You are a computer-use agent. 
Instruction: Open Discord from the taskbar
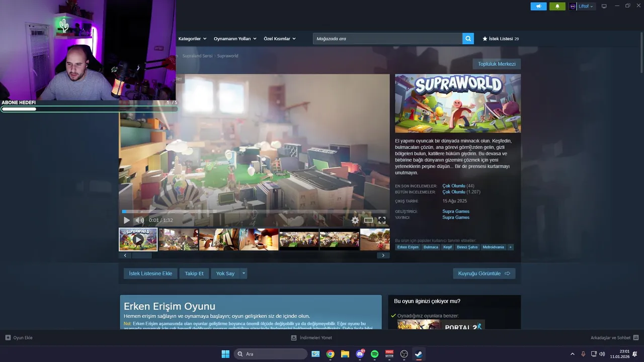360,354
